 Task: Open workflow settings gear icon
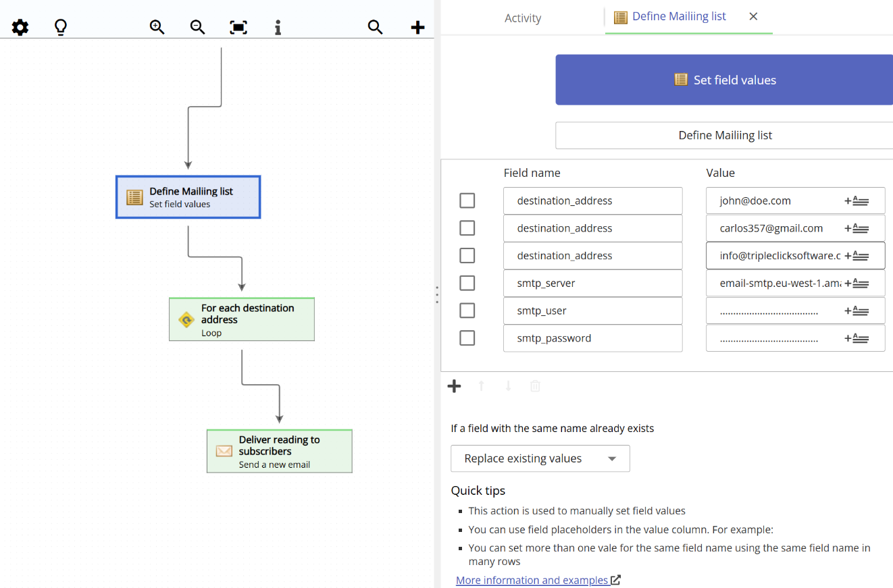[20, 28]
